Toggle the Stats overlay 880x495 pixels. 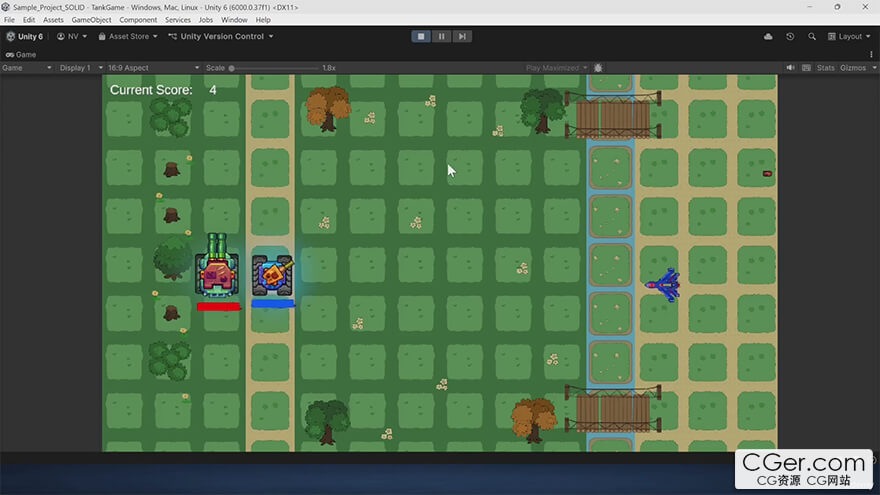825,68
